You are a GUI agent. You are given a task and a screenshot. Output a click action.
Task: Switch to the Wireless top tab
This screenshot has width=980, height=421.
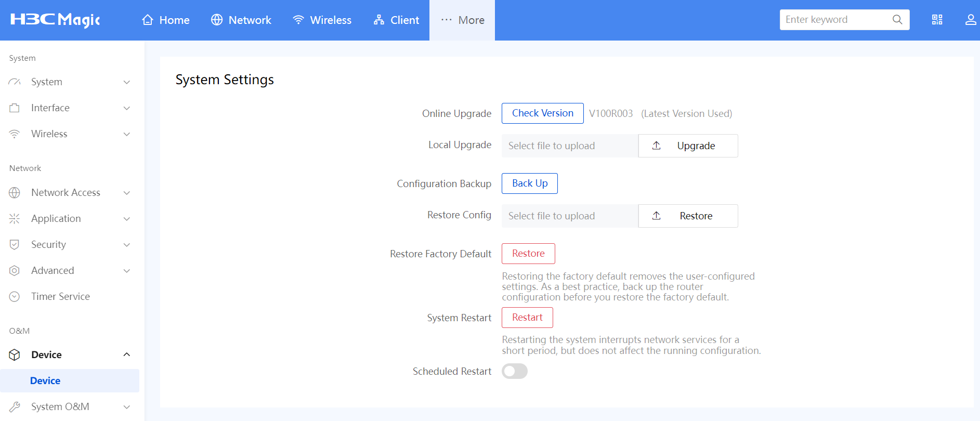point(322,20)
